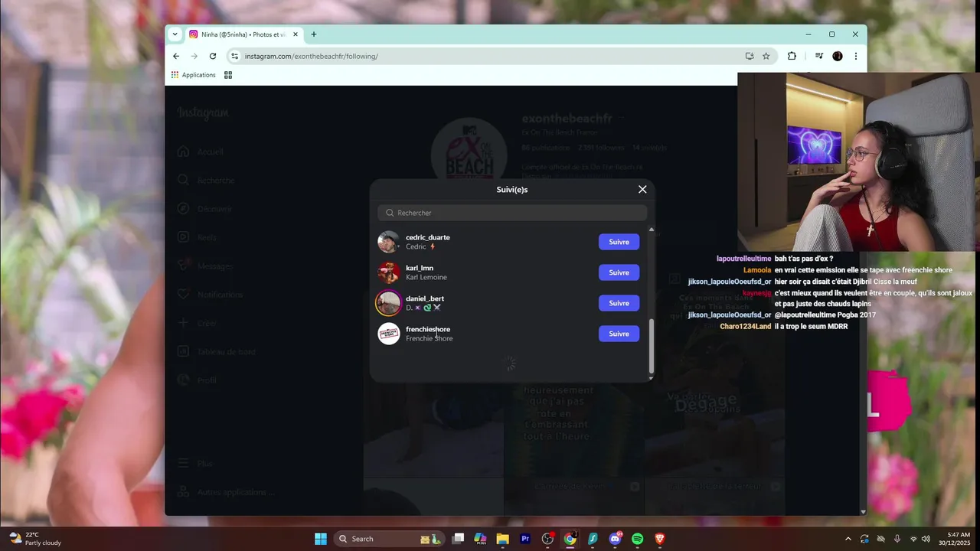The height and width of the screenshot is (551, 980).
Task: Click the microphone tray icon
Action: tap(897, 539)
